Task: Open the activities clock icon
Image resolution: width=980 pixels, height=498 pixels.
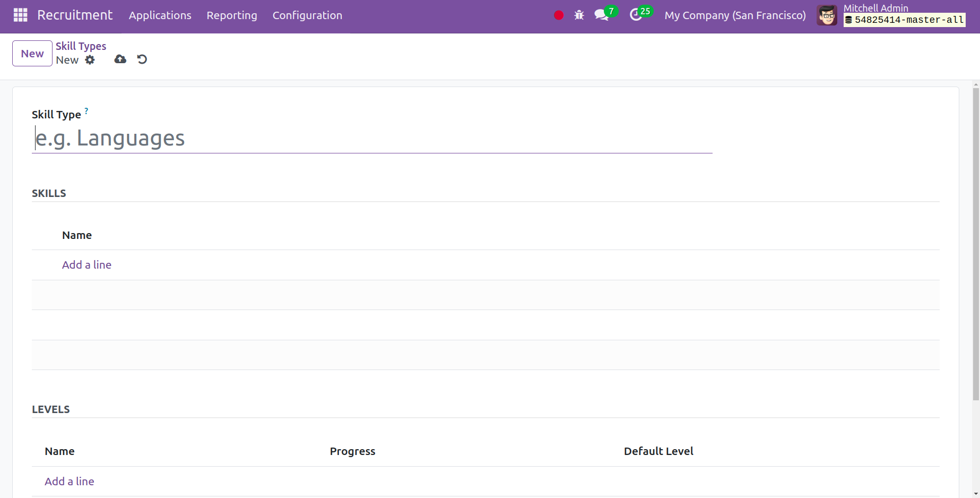Action: tap(636, 15)
